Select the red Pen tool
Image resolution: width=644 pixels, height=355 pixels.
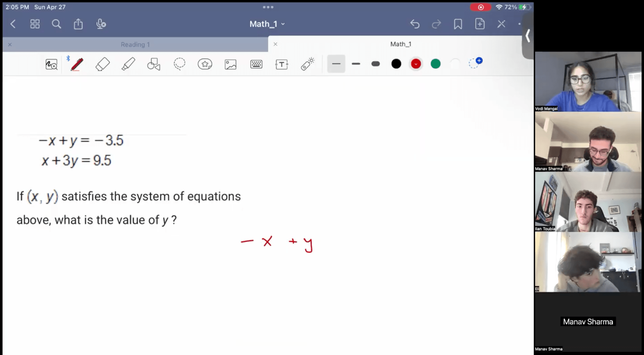(x=77, y=64)
